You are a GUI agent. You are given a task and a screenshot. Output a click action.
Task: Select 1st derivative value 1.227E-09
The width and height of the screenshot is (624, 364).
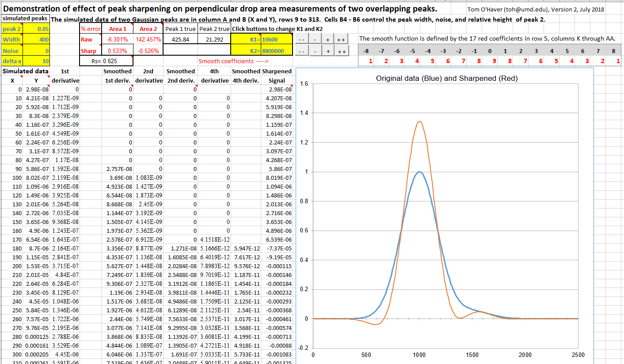point(65,98)
